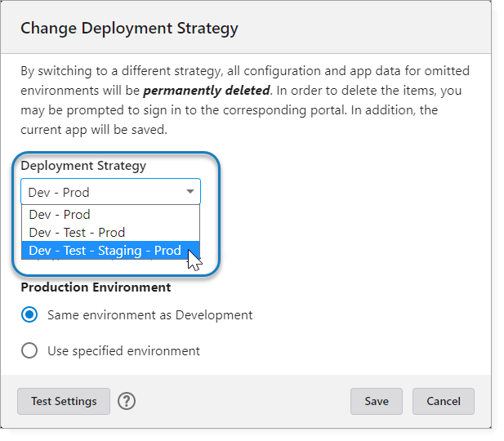
Task: Click the help question mark icon
Action: pos(126,401)
